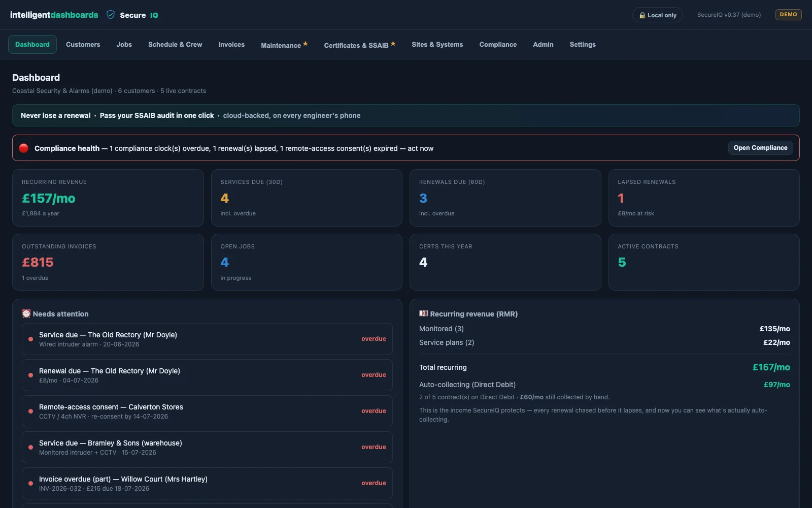Open the Jobs tab

[x=124, y=45]
